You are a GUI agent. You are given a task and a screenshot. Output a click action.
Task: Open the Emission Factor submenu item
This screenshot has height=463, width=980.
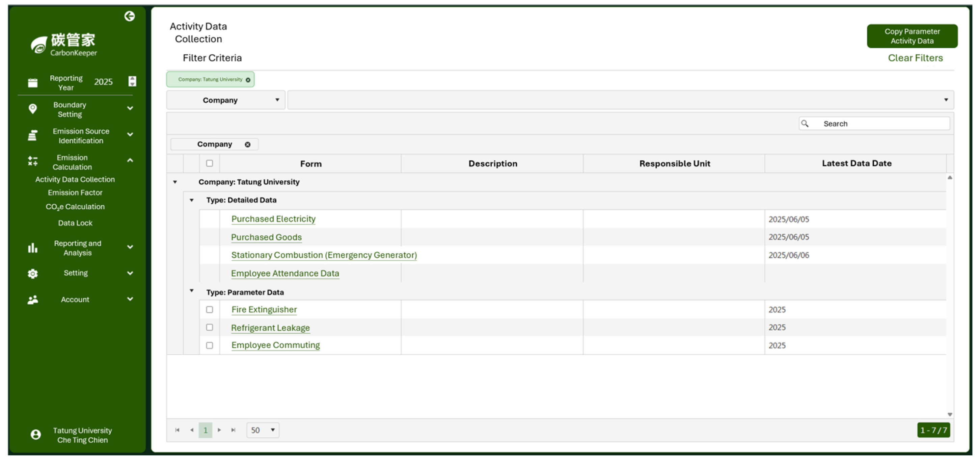(75, 192)
